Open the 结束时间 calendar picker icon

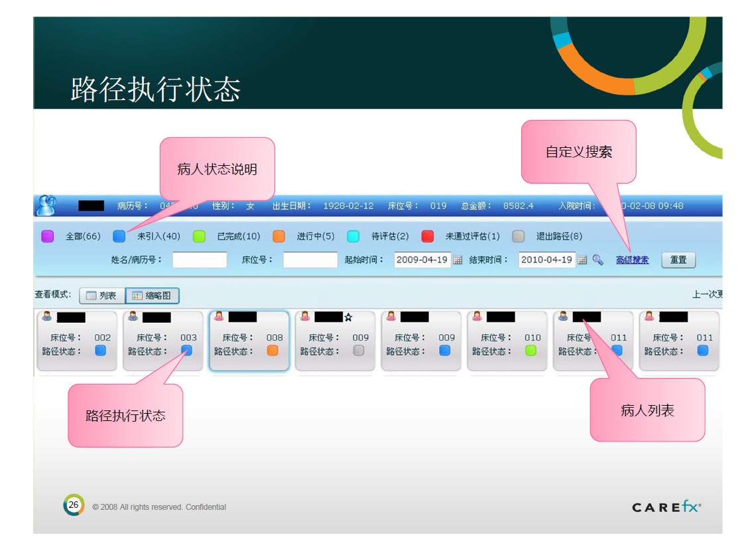coord(582,260)
